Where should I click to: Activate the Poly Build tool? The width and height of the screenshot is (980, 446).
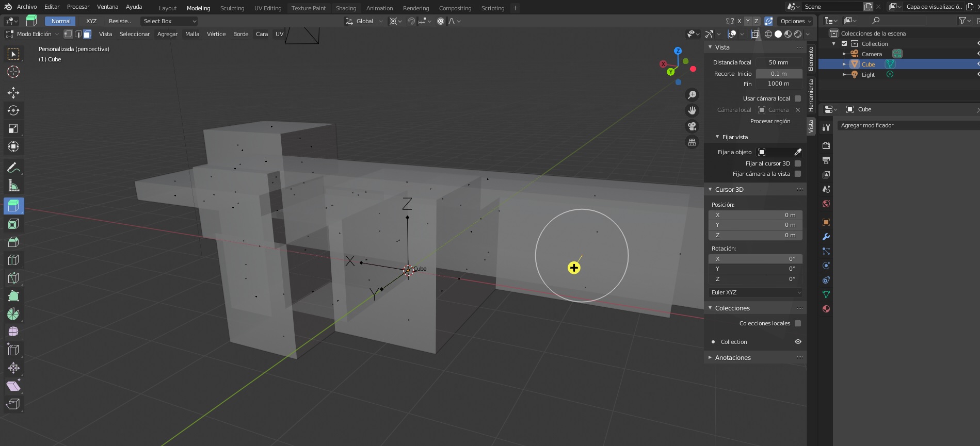pyautogui.click(x=13, y=296)
